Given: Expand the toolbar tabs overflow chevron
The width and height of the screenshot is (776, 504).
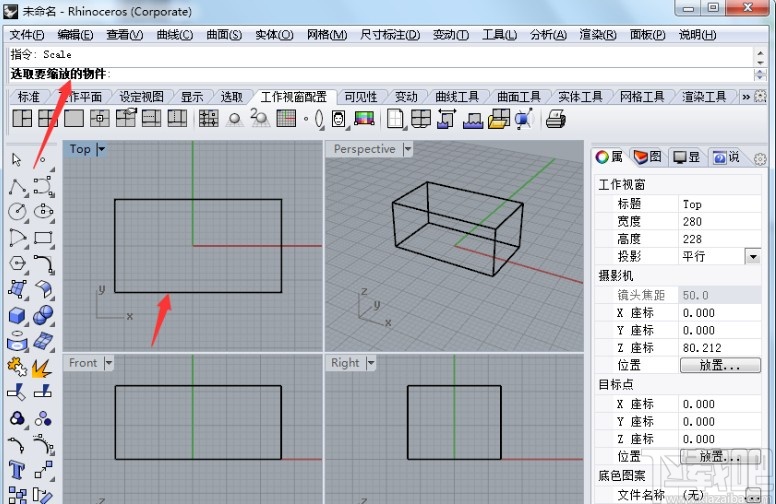Looking at the screenshot, I should [x=746, y=97].
